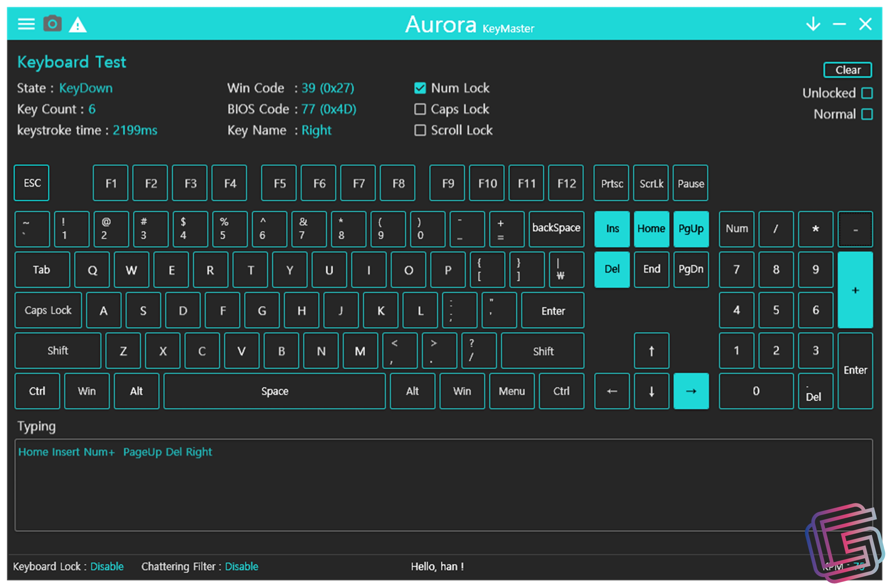Viewport: 890px width, 588px height.
Task: Click the Tab key
Action: click(42, 270)
